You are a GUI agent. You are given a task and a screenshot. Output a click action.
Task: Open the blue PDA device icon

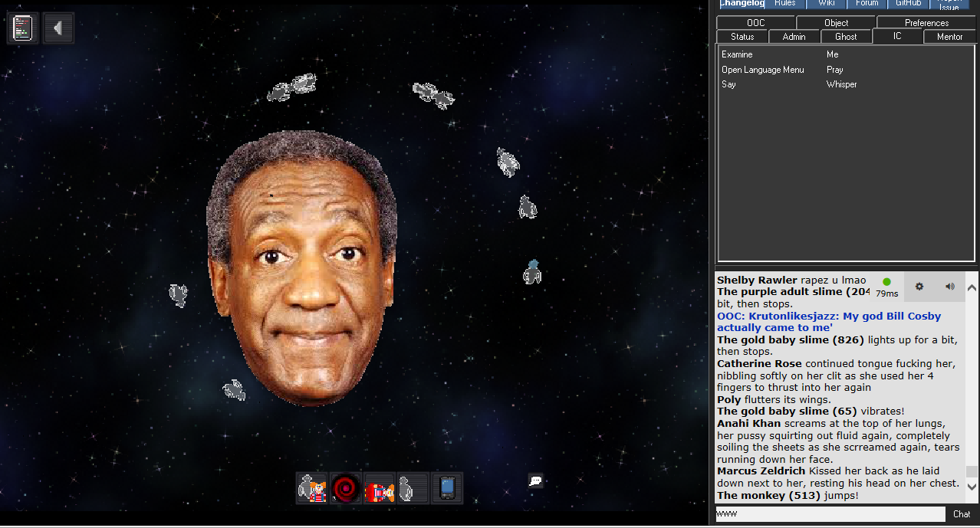point(447,488)
